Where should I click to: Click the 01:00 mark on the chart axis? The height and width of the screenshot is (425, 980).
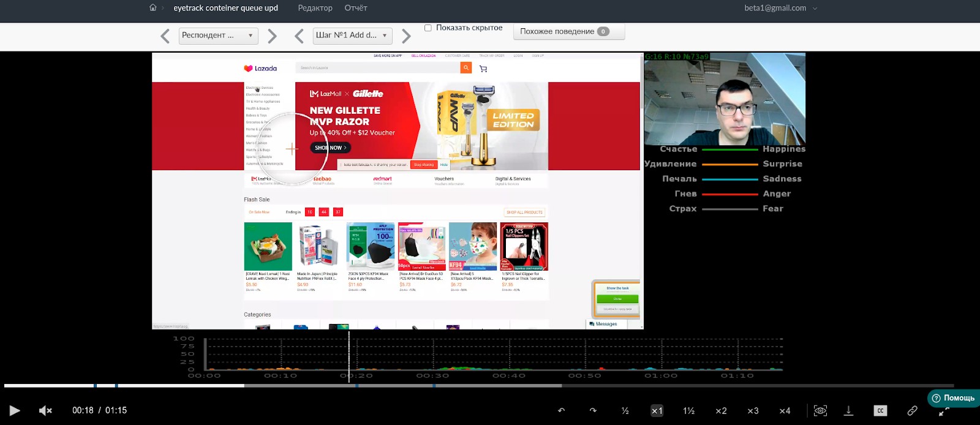tap(660, 375)
